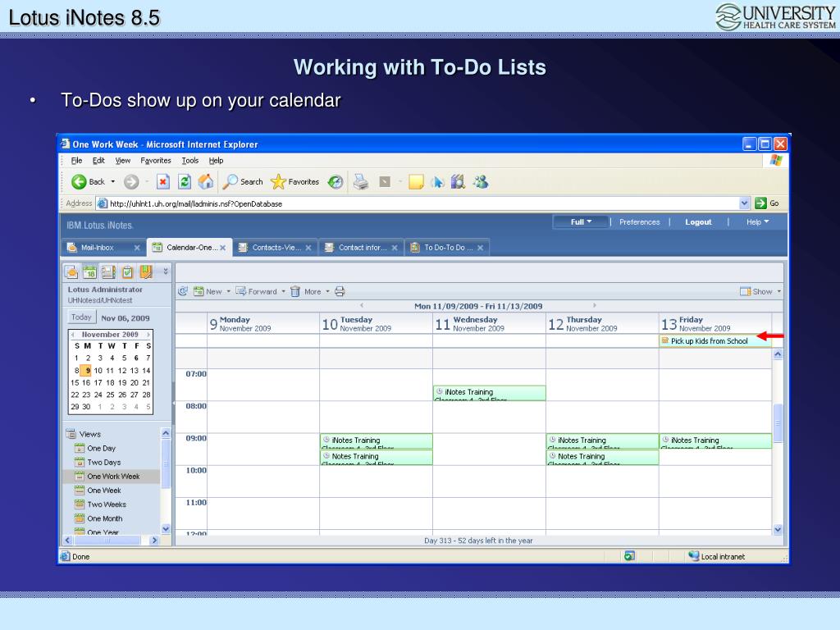Open browser Favorites star button
Viewport: 840px width, 630px height.
(x=294, y=182)
